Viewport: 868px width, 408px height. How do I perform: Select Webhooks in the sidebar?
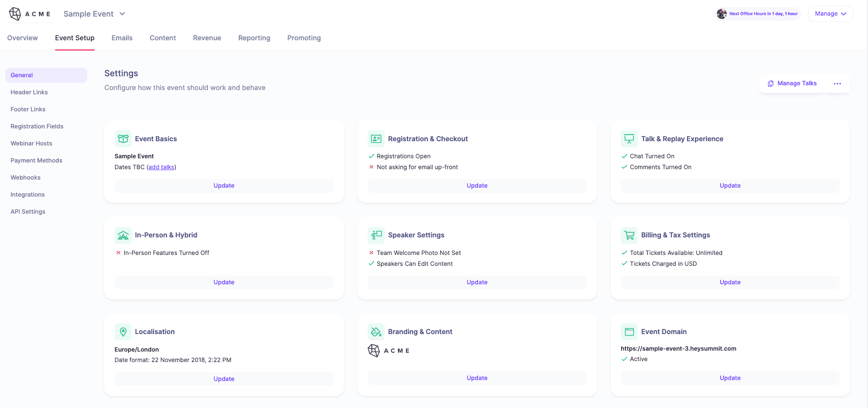point(26,178)
